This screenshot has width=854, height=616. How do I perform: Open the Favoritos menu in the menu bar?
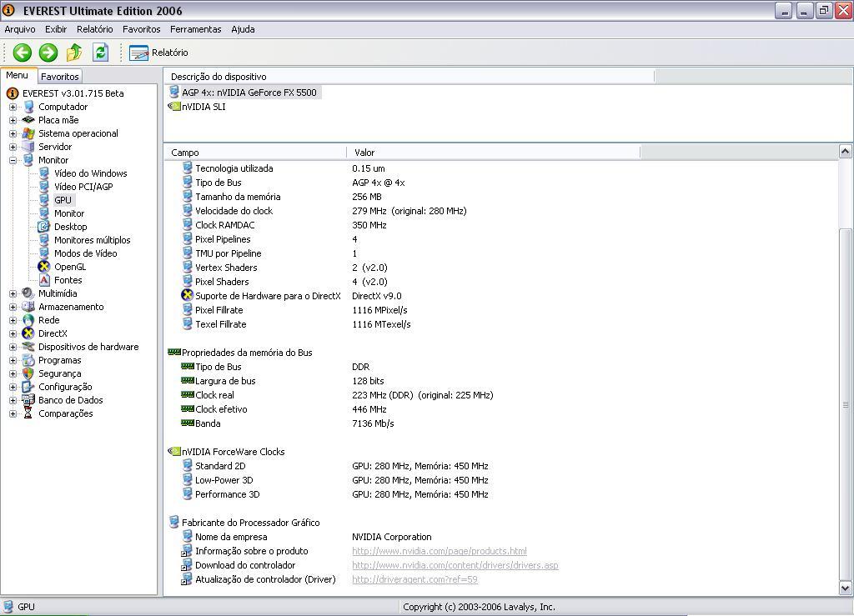141,29
